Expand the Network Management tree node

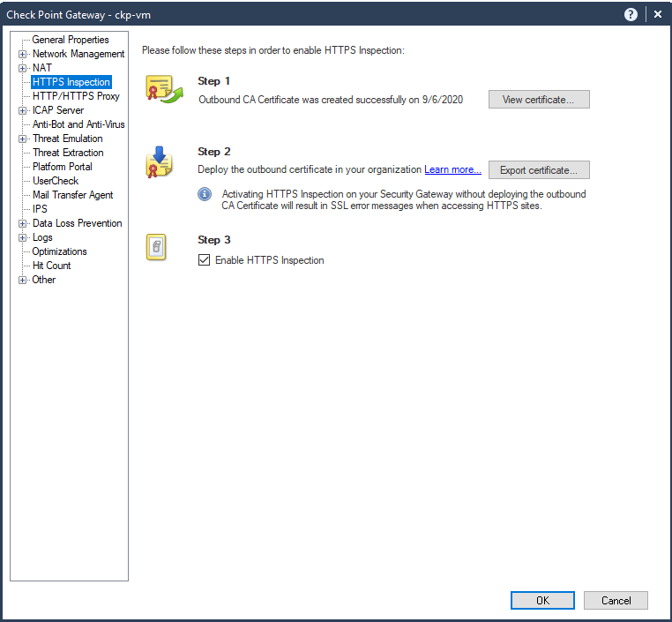pyautogui.click(x=23, y=54)
